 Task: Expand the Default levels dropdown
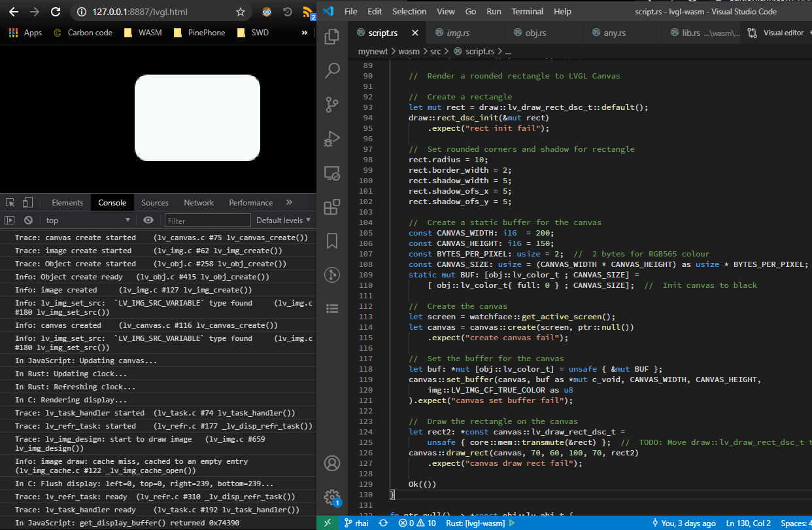[283, 221]
